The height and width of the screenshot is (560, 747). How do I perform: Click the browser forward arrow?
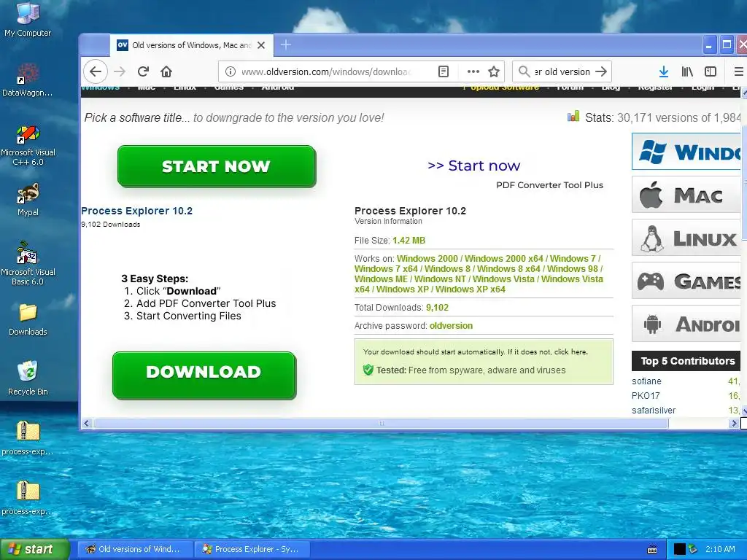point(120,71)
